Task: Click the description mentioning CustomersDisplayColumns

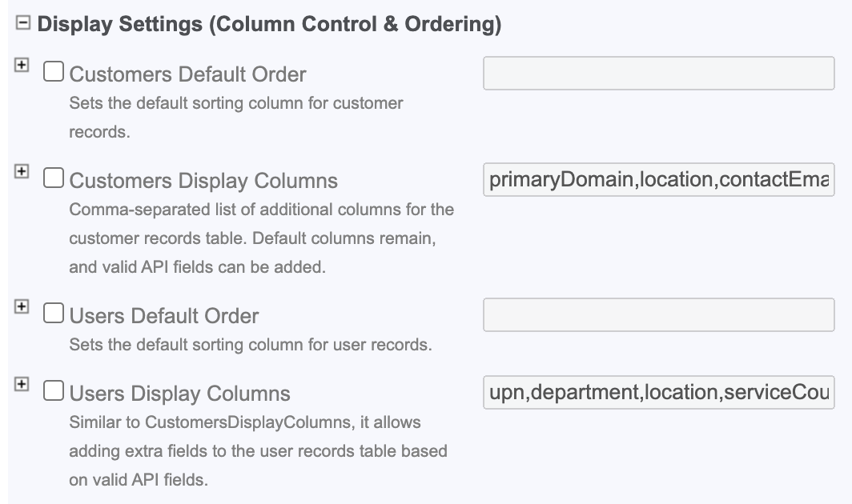Action: 257,450
